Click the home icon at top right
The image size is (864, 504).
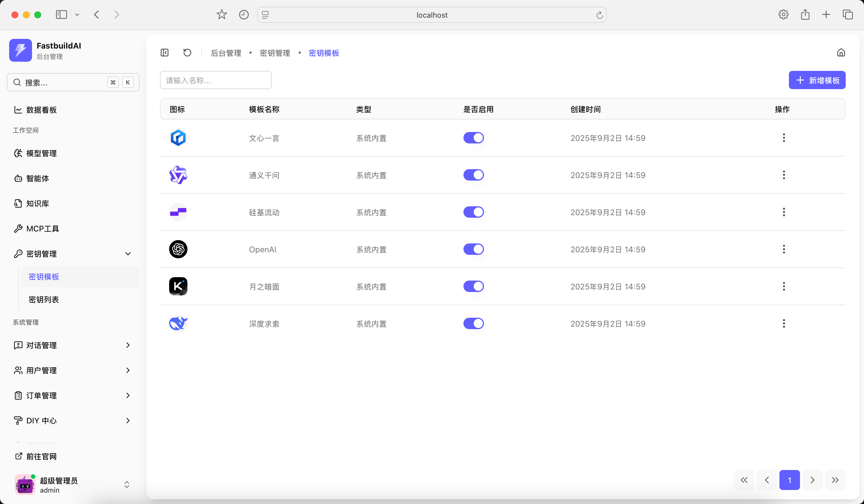[x=841, y=53]
